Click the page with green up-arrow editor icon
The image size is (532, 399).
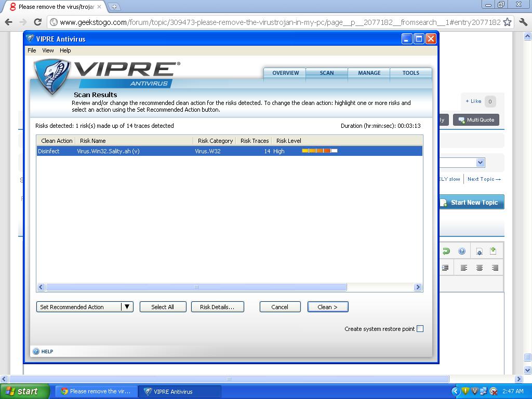[x=493, y=251]
